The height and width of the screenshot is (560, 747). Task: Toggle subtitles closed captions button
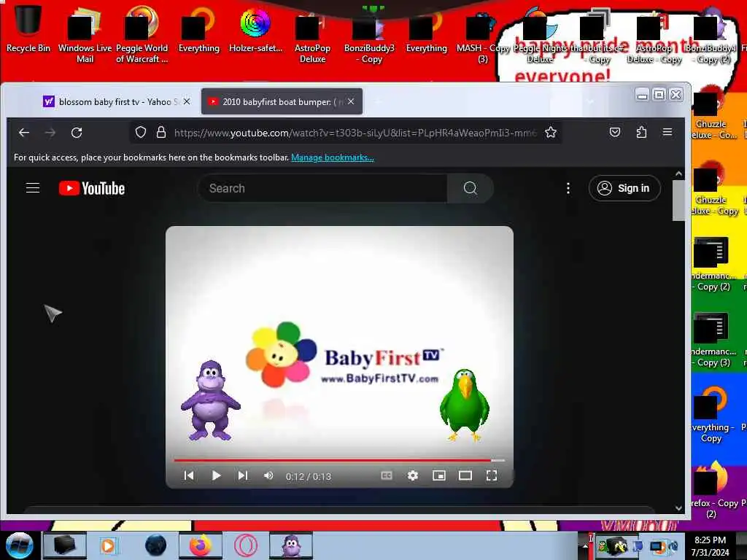coord(387,475)
